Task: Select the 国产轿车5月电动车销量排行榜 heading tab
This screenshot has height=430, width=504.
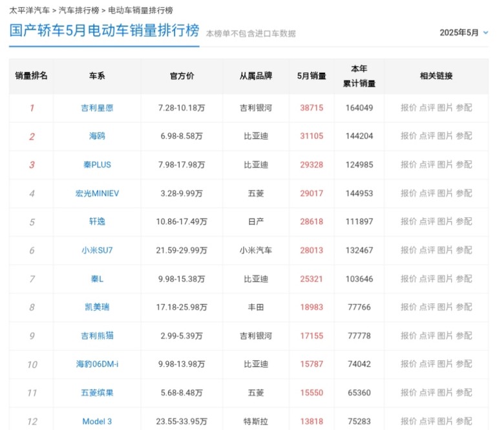Action: pos(104,30)
